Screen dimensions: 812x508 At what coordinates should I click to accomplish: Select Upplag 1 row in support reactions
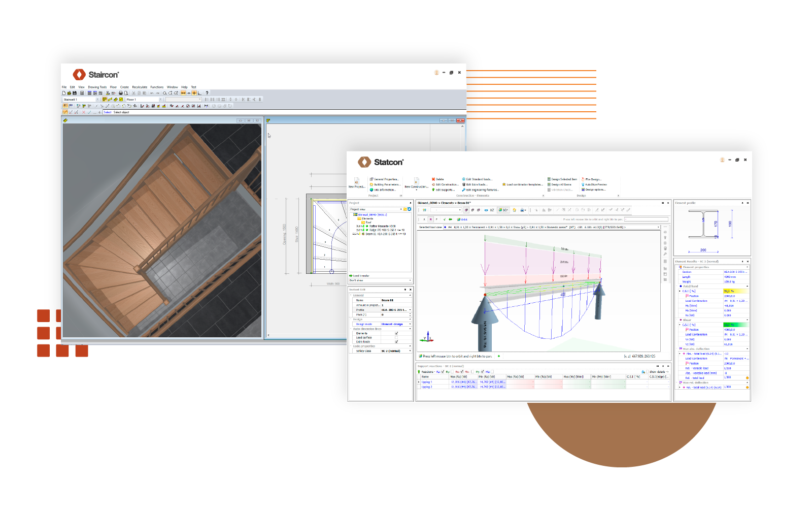[426, 382]
